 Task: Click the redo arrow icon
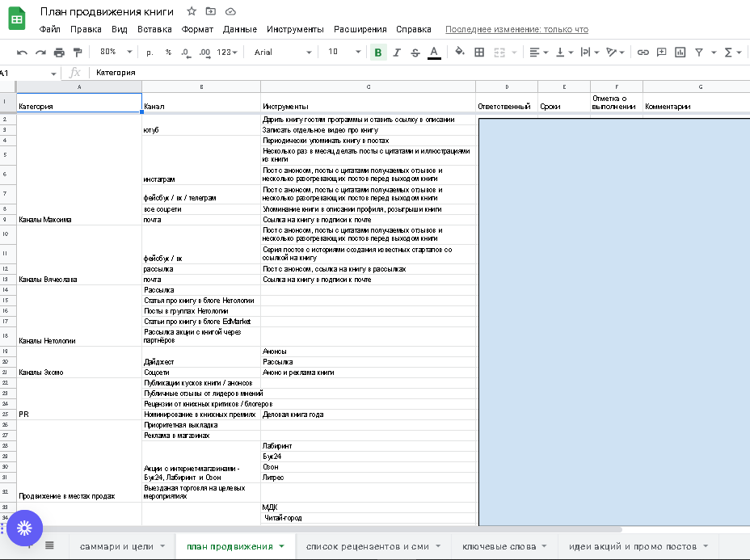tap(40, 53)
